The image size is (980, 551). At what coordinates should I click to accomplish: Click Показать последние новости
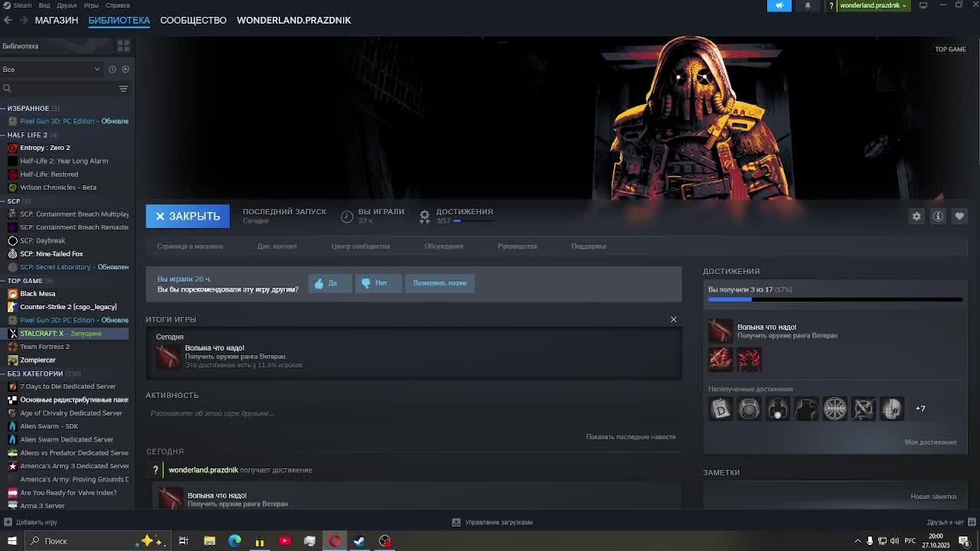coord(631,437)
